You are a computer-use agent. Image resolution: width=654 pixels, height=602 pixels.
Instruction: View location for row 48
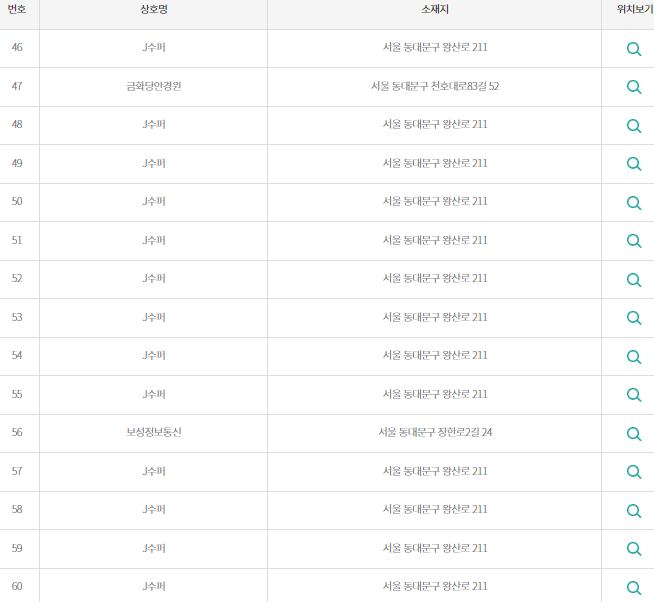[x=634, y=126]
